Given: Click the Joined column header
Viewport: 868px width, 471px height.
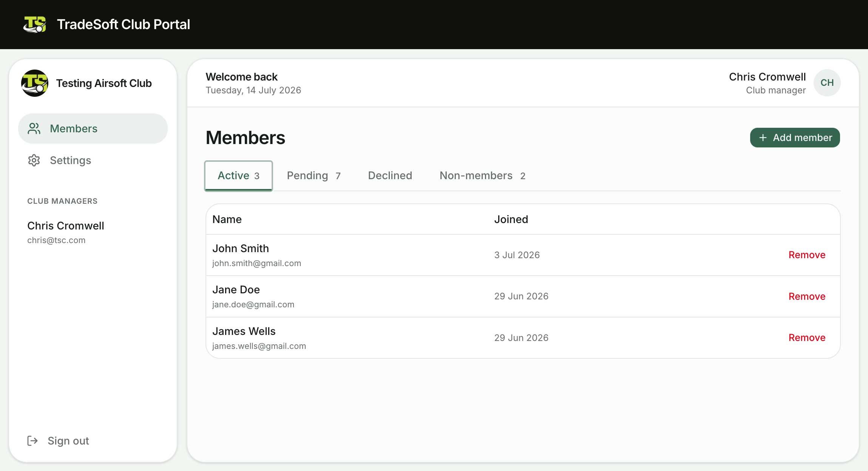Looking at the screenshot, I should point(511,220).
